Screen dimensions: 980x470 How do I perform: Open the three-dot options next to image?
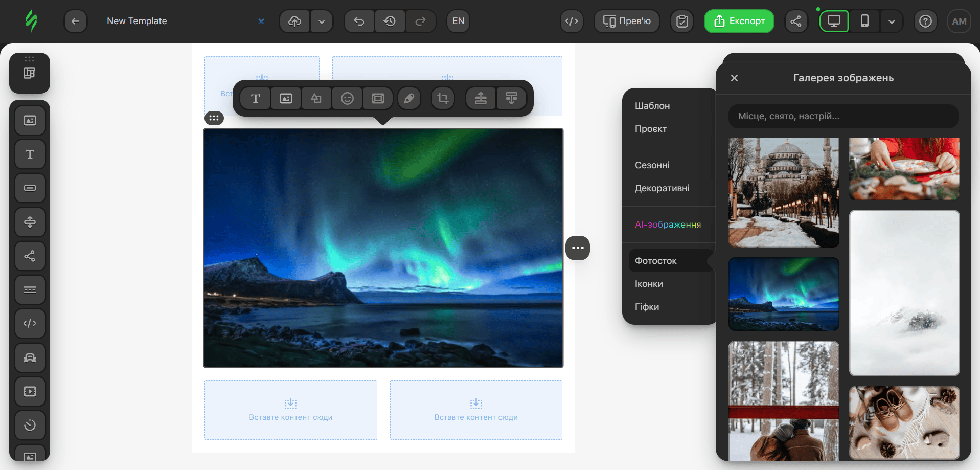pos(578,248)
